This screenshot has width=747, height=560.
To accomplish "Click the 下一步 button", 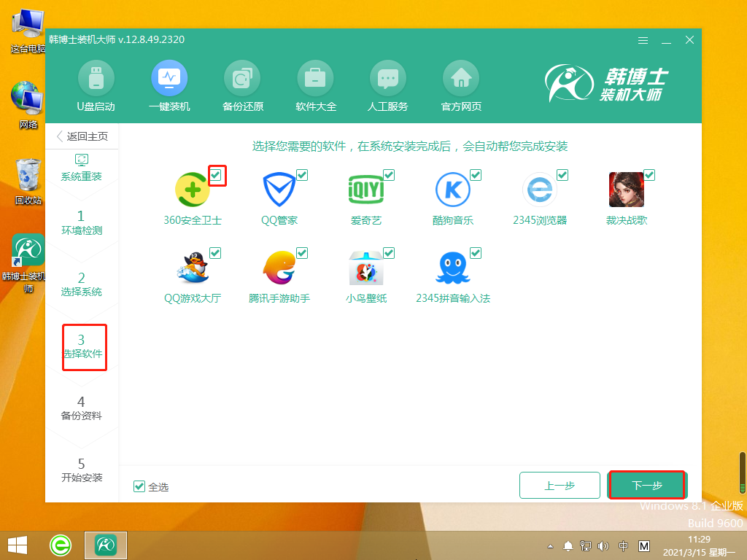I will coord(646,484).
